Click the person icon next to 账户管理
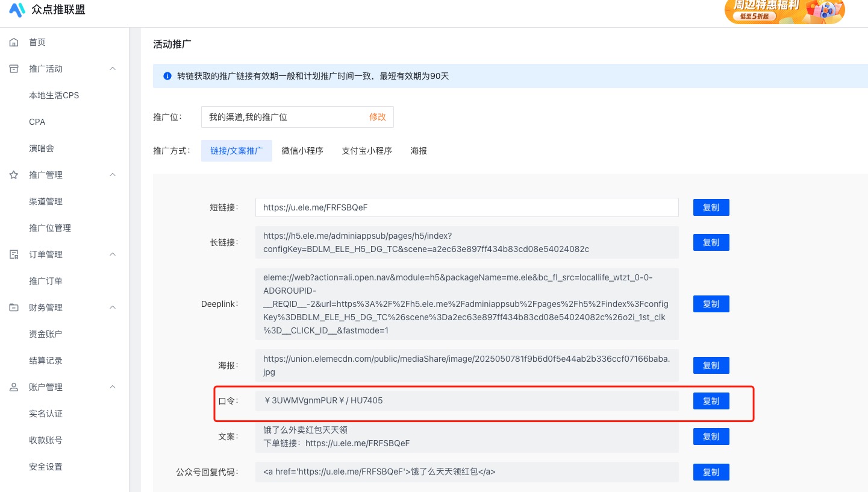The width and height of the screenshot is (868, 492). point(14,387)
